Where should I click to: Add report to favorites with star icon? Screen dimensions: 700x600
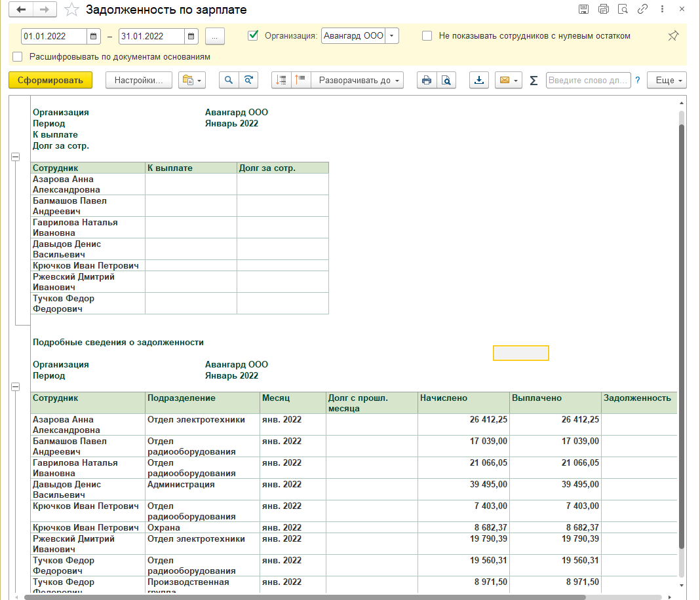tap(73, 10)
